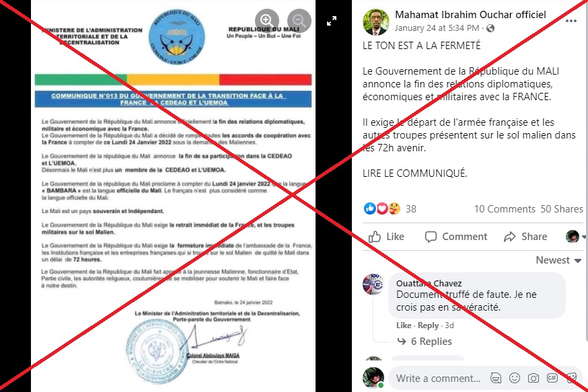Zoom in on the photo
The height and width of the screenshot is (392, 588).
pos(266,20)
